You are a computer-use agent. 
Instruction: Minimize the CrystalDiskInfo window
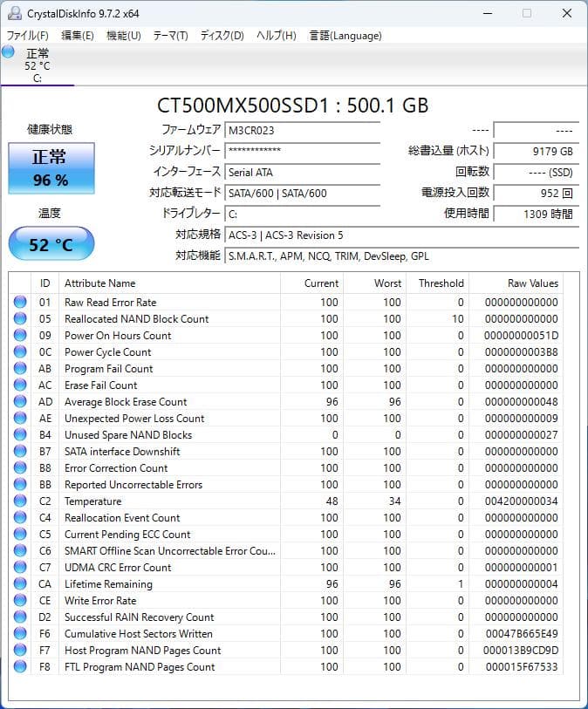488,14
